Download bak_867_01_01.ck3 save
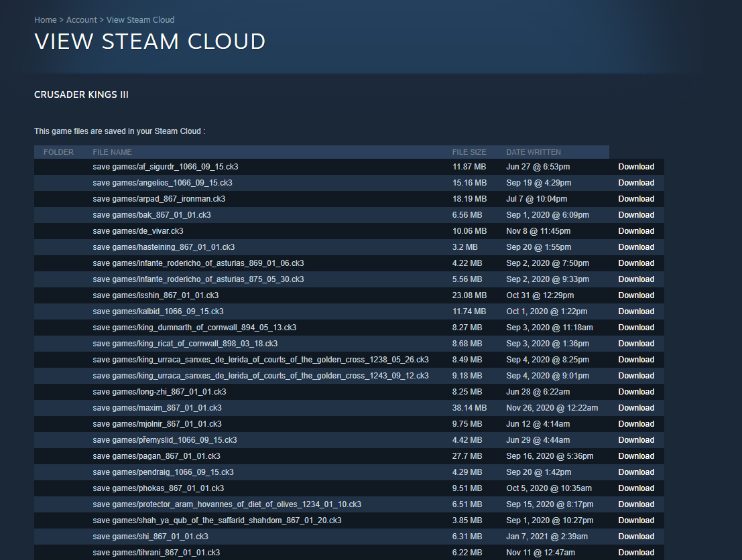 [636, 215]
